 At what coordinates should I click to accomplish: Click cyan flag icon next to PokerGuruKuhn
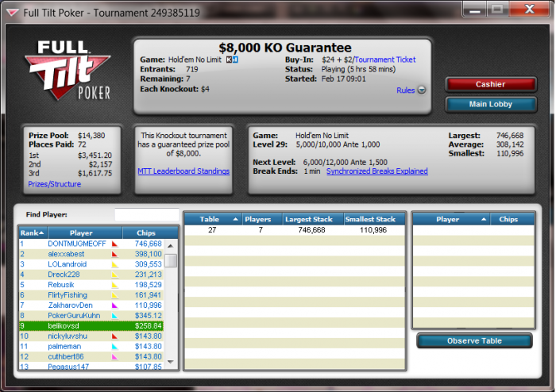[114, 316]
